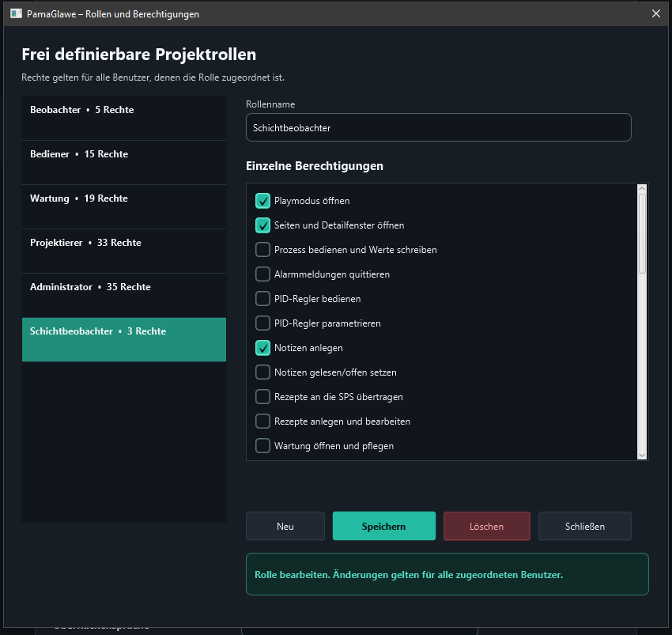The width and height of the screenshot is (672, 635).
Task: Uncheck Playmodus öffnen permission
Action: 262,201
